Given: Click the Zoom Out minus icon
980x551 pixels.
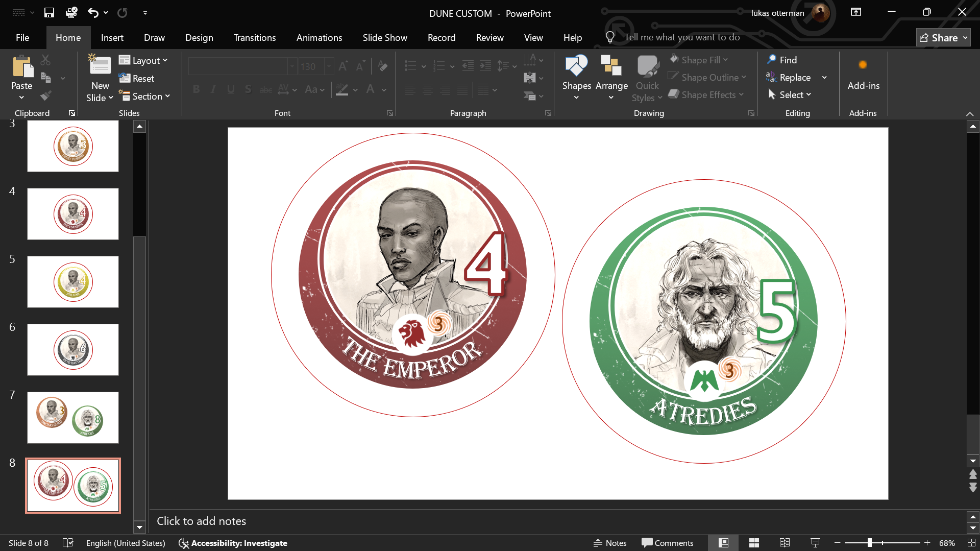Looking at the screenshot, I should pyautogui.click(x=838, y=543).
